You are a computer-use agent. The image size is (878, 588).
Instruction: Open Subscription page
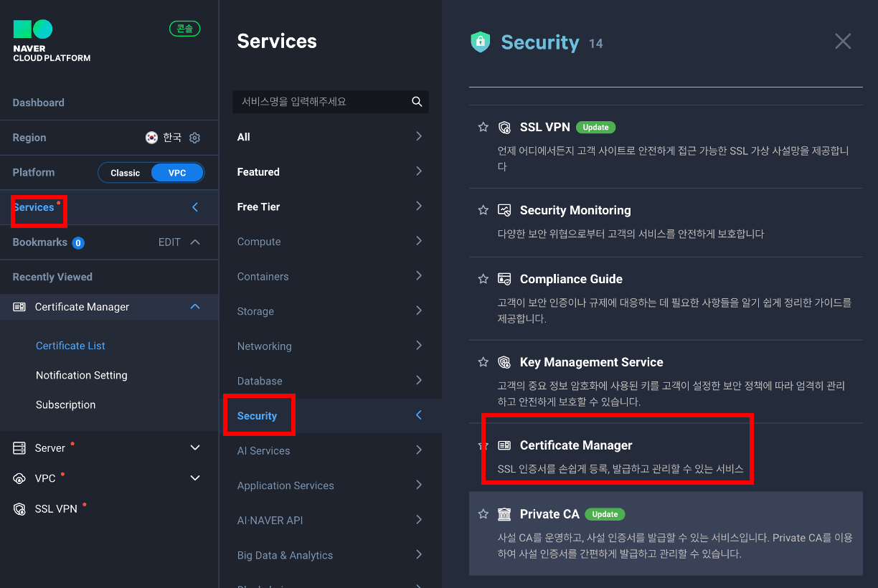tap(65, 404)
